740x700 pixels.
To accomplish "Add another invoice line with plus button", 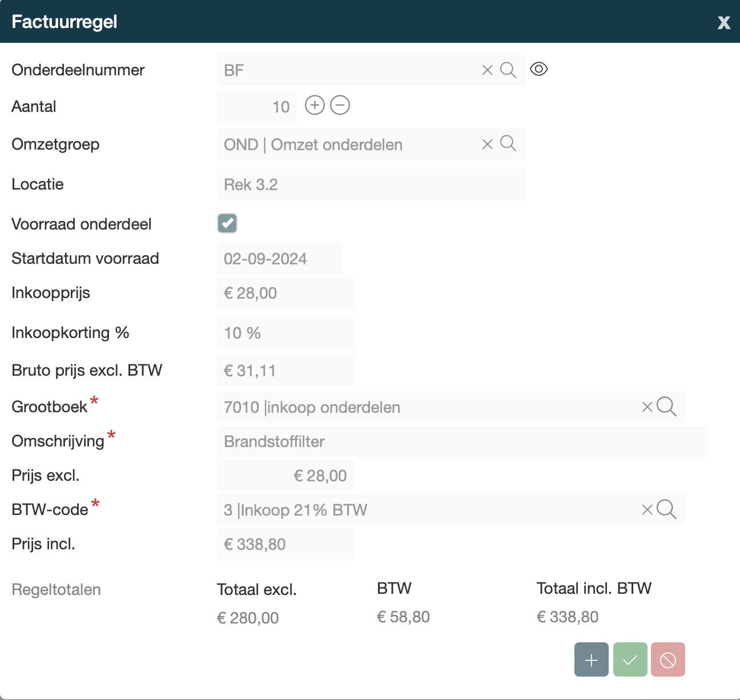I will point(592,659).
